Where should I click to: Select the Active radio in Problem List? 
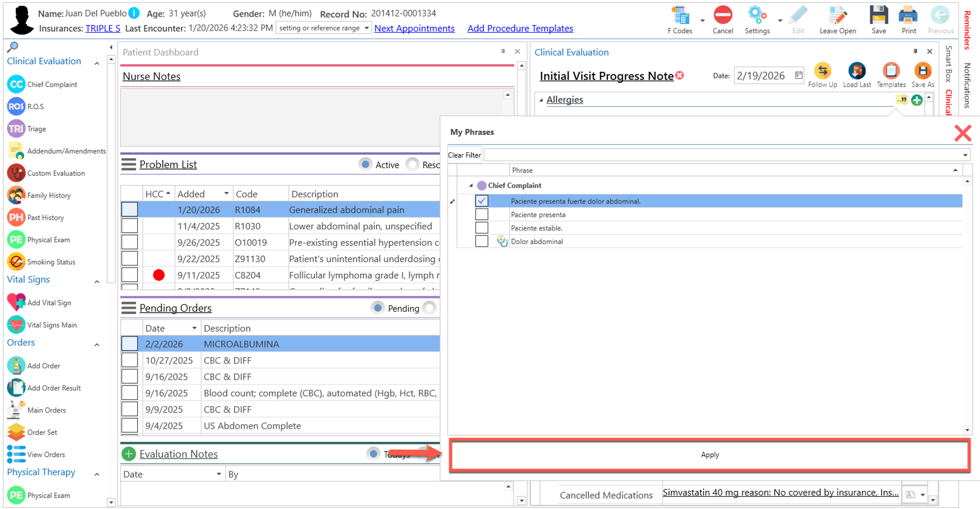(365, 165)
